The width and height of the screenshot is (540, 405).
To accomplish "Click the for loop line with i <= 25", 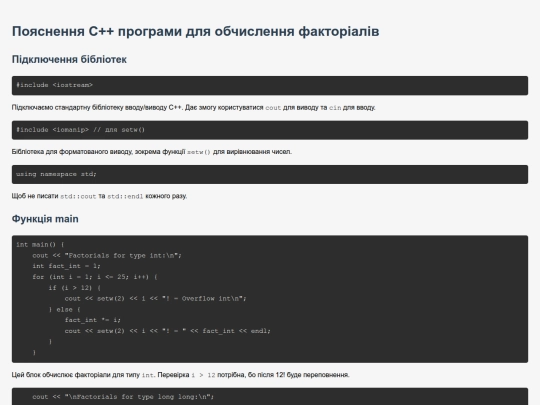I will [95, 277].
